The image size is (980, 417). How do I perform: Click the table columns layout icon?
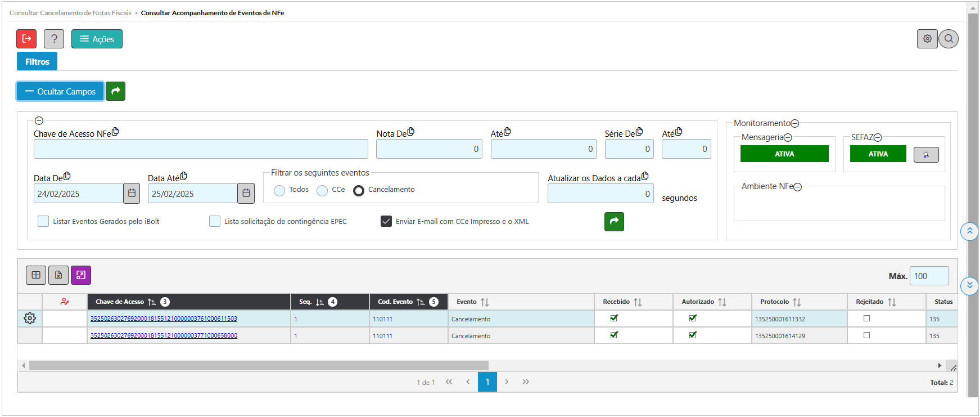pyautogui.click(x=36, y=275)
